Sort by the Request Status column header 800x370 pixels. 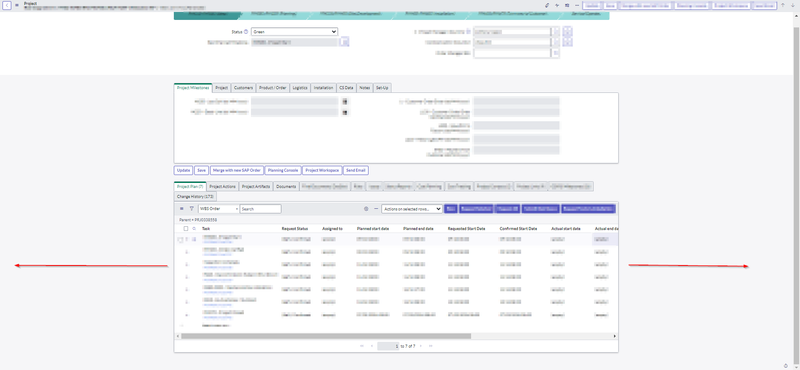(295, 229)
